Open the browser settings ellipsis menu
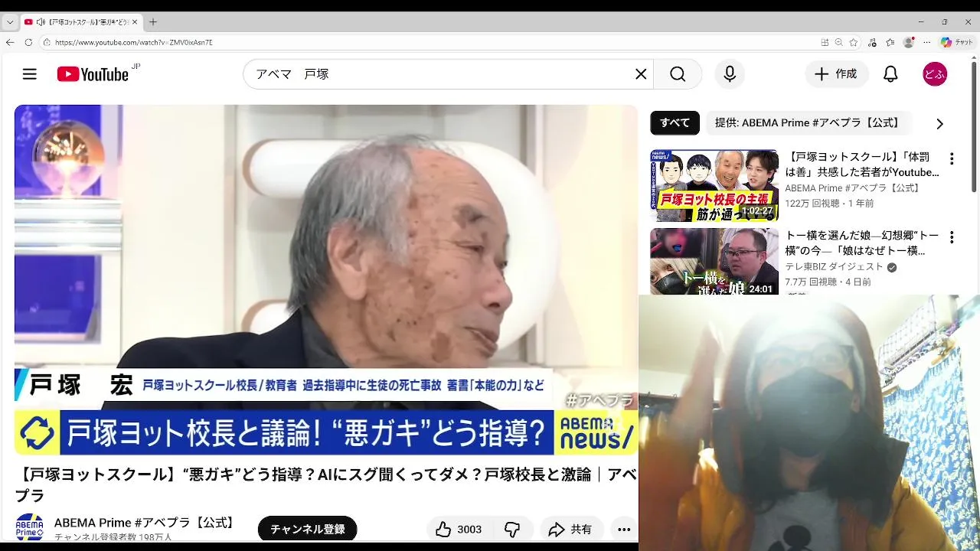 pos(926,42)
